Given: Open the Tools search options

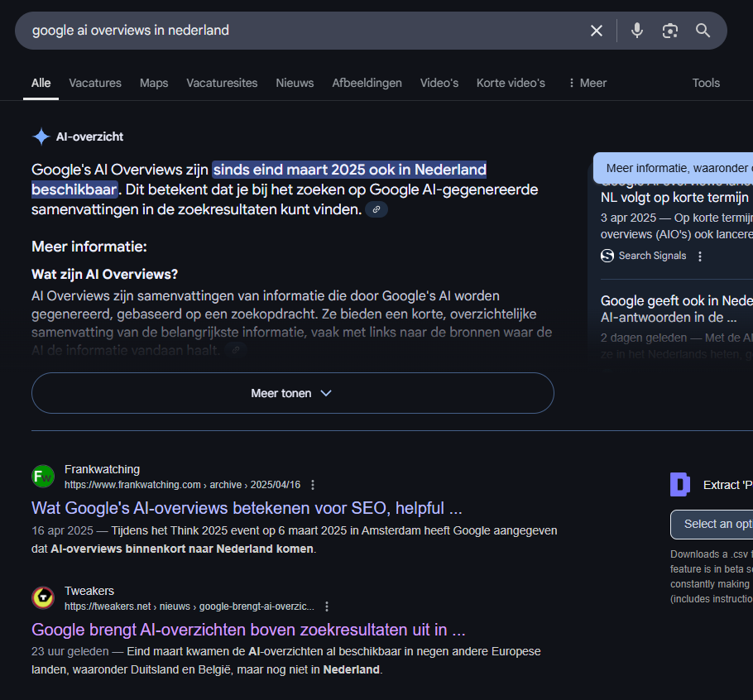Looking at the screenshot, I should pyautogui.click(x=706, y=83).
